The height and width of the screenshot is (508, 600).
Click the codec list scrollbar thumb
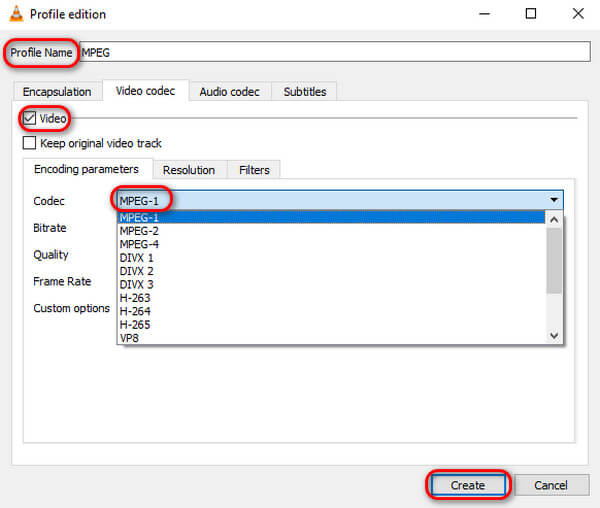click(x=554, y=261)
